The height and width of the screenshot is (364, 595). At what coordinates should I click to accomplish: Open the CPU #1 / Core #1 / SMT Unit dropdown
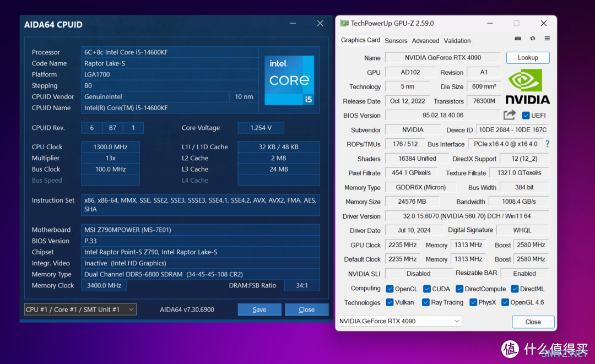pyautogui.click(x=80, y=309)
